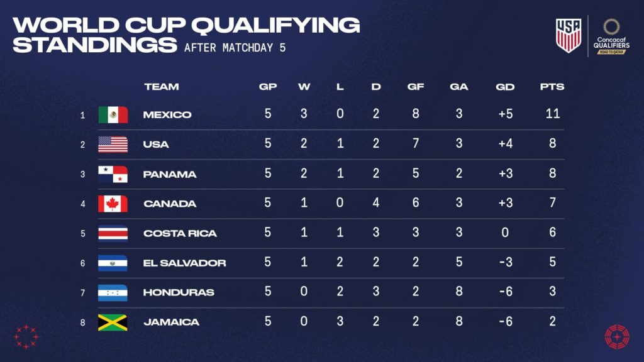This screenshot has height=362, width=644.
Task: Click the USA flag in row two
Action: 113,145
